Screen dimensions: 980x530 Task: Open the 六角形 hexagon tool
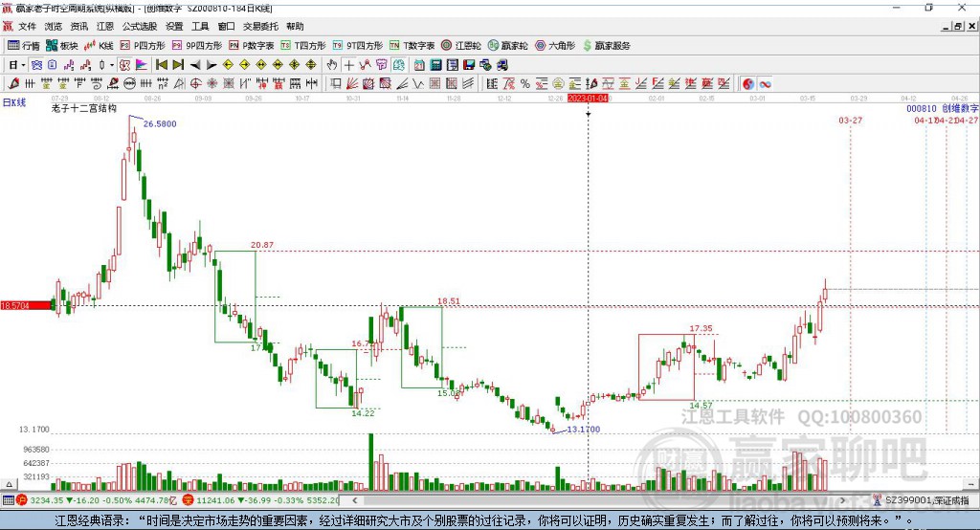tap(555, 46)
